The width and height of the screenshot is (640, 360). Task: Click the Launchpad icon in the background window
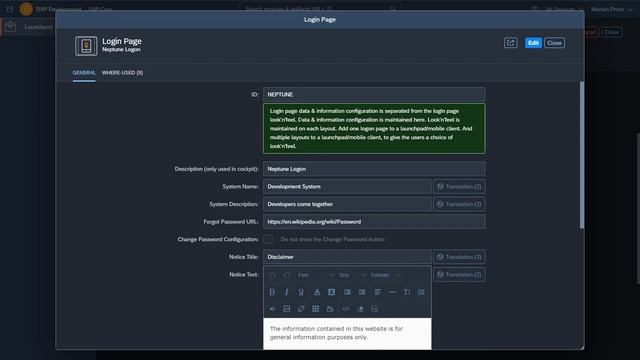point(11,27)
